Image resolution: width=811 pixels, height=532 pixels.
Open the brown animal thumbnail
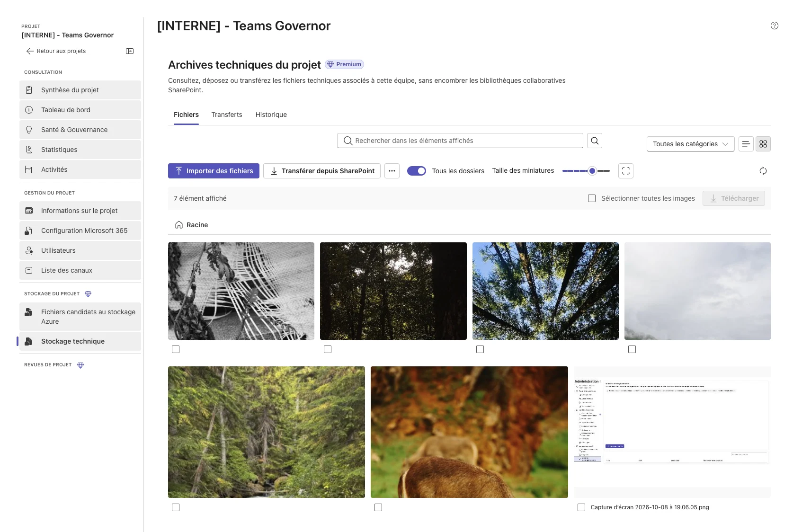click(x=469, y=432)
